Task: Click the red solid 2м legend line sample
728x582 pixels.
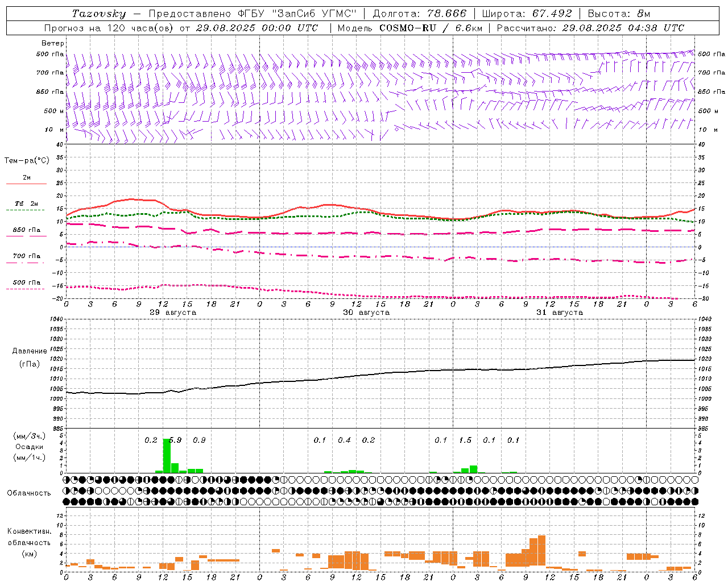Action: click(26, 184)
